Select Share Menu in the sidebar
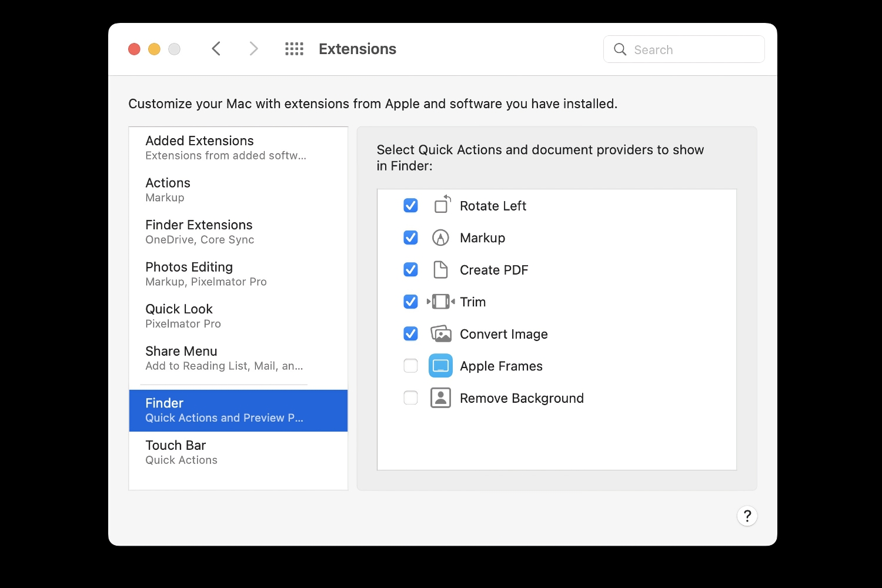Image resolution: width=882 pixels, height=588 pixels. 238,358
